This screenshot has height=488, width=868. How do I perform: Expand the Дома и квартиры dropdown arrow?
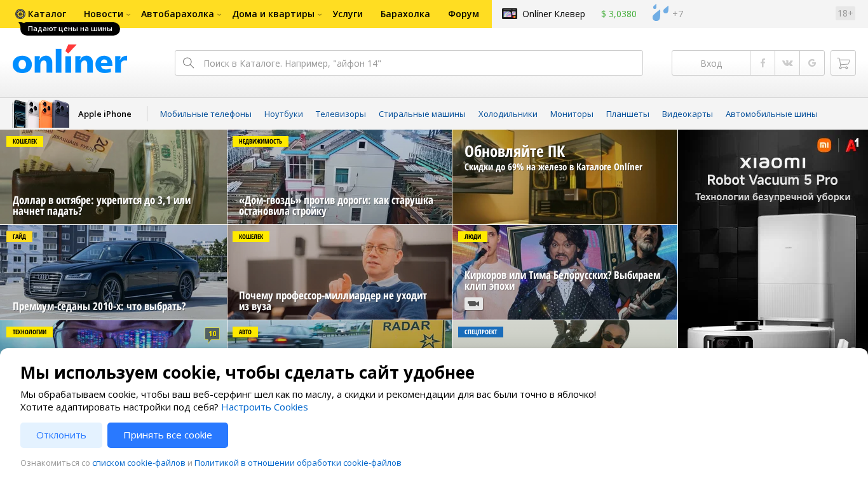click(320, 15)
